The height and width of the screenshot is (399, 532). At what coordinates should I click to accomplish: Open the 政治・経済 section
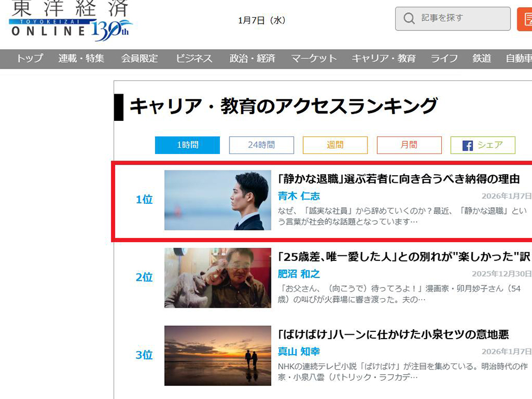pyautogui.click(x=252, y=59)
